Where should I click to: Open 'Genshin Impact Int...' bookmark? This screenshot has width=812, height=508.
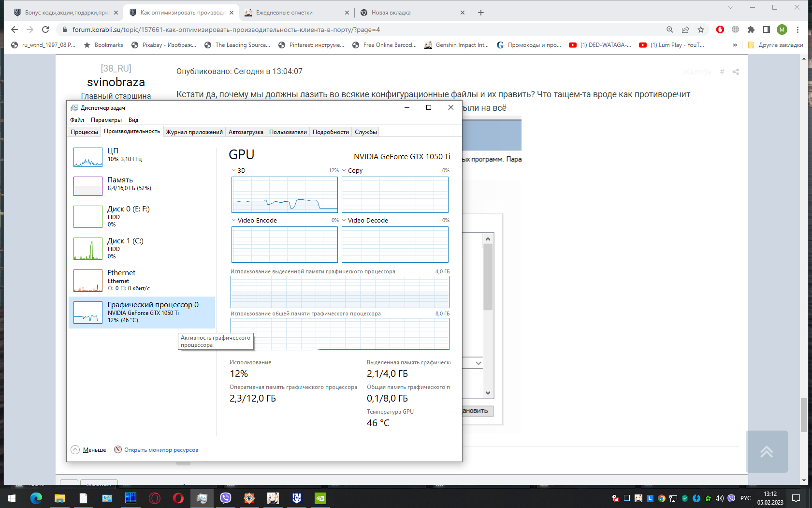[456, 45]
